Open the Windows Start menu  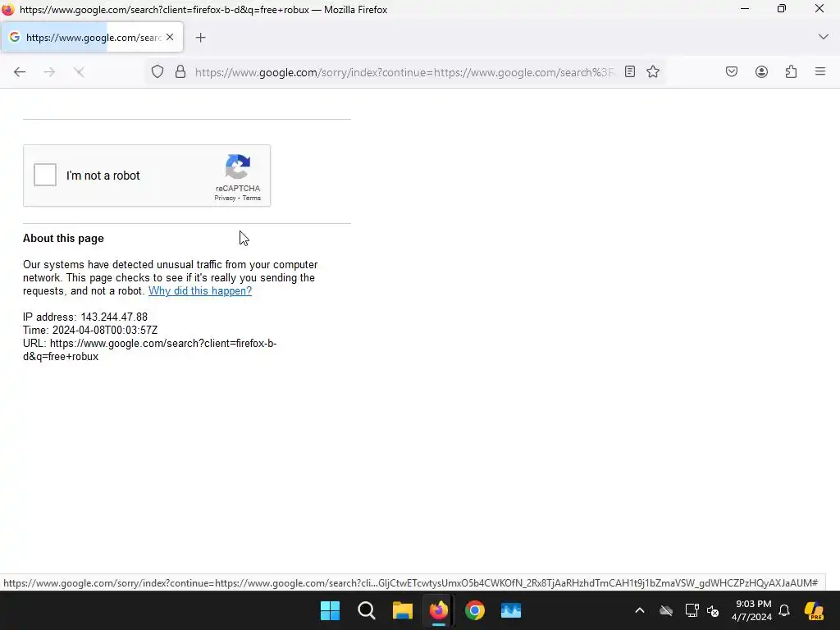[x=330, y=610]
